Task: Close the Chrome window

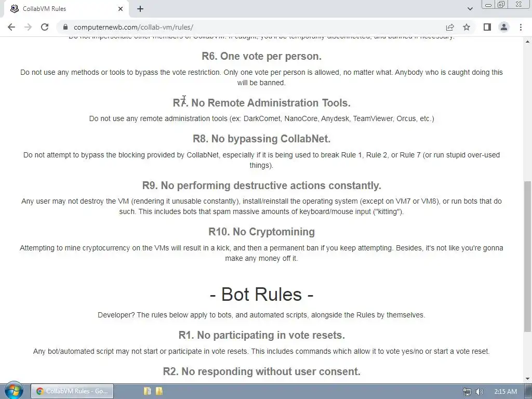Action: coord(519,4)
